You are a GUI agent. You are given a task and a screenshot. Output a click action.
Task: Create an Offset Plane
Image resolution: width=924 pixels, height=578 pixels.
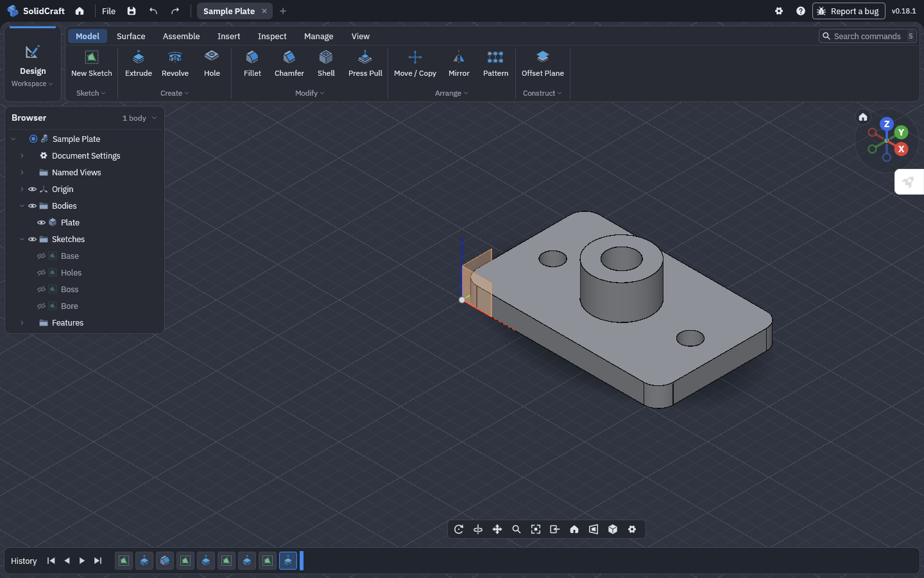point(543,64)
